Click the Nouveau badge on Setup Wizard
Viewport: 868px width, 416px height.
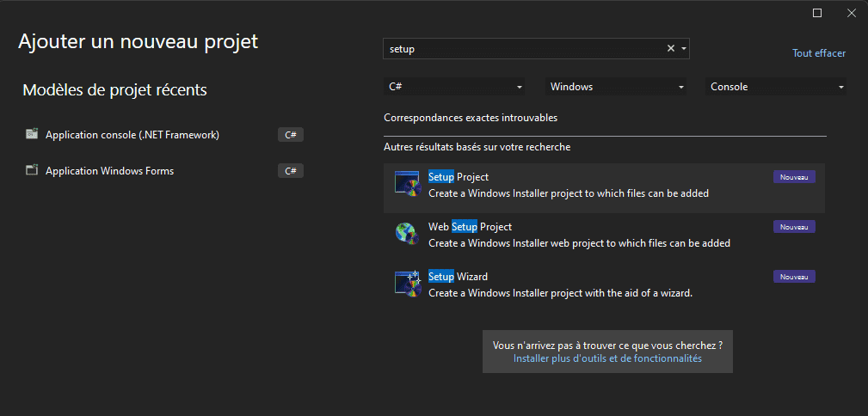[794, 277]
